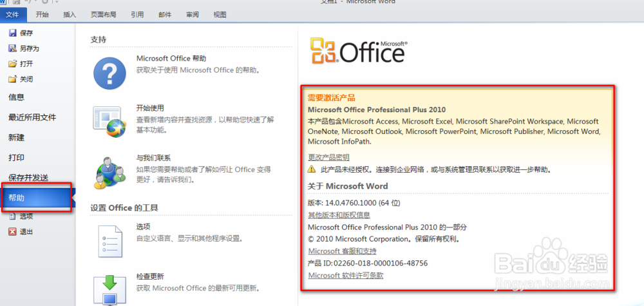Screen dimensions: 644x306
Task: Click the 检查更新 heading
Action: click(x=150, y=276)
